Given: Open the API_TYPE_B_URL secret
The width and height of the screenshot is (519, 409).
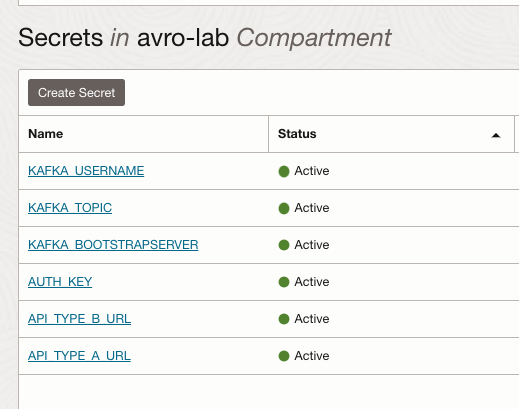Looking at the screenshot, I should [79, 319].
